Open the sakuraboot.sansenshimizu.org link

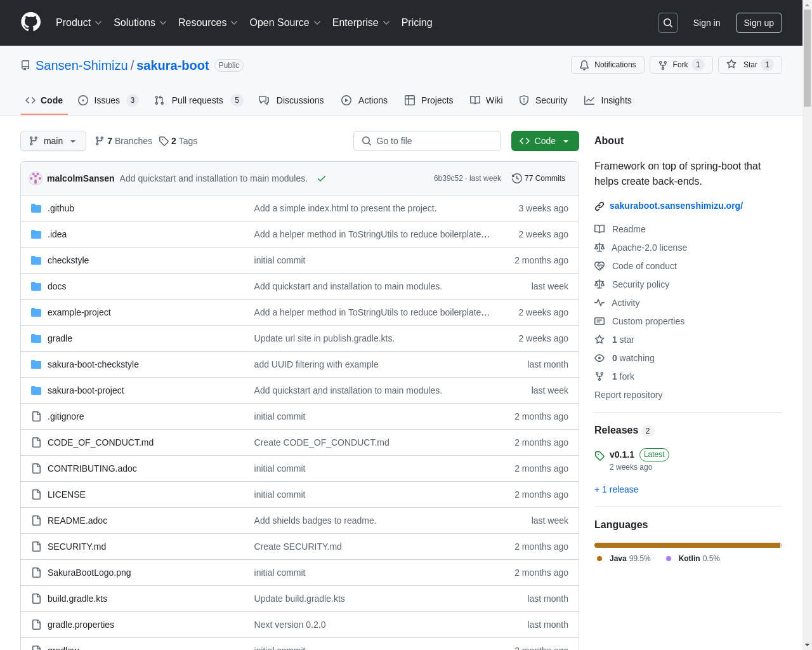[676, 206]
